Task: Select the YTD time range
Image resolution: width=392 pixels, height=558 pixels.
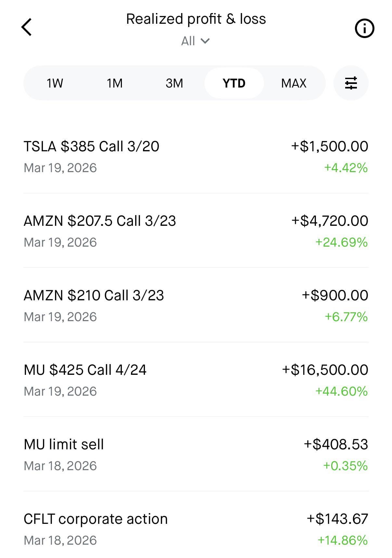Action: [234, 83]
